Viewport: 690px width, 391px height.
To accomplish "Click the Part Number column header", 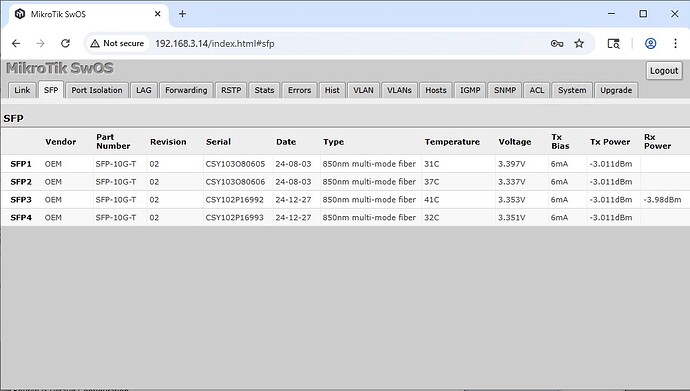I will pyautogui.click(x=113, y=142).
